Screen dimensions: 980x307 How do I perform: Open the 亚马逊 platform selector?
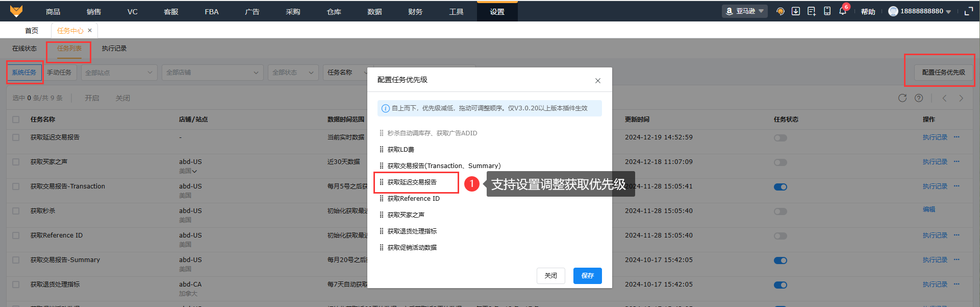click(x=745, y=11)
